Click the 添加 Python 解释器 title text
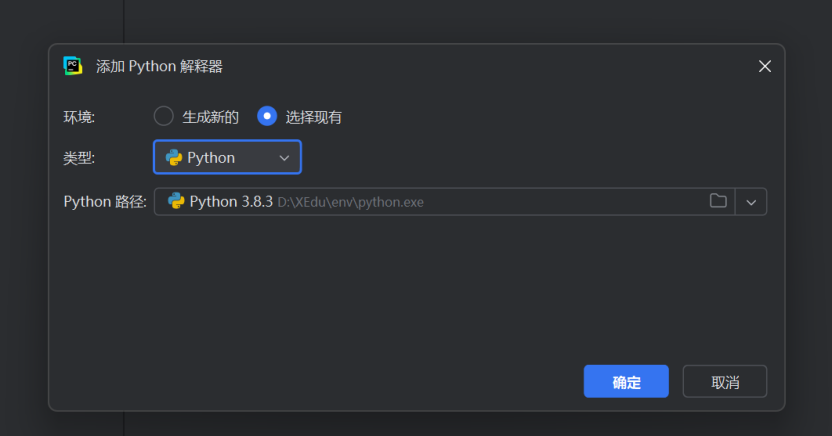Image resolution: width=832 pixels, height=436 pixels. coord(159,66)
